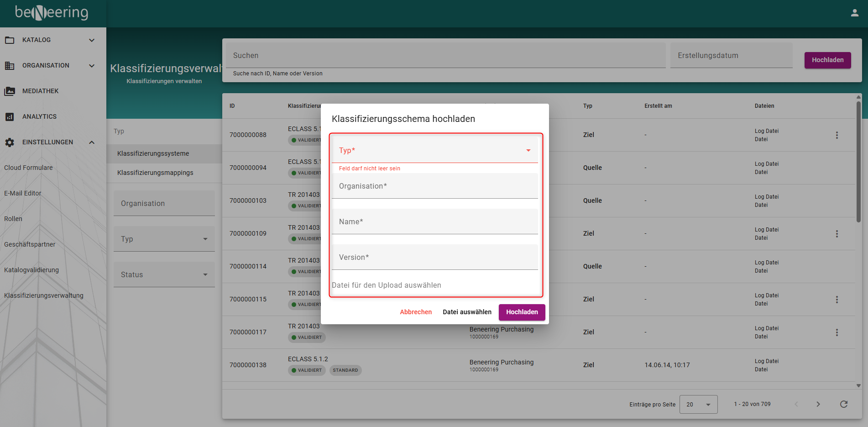Click the Analytics chart icon
868x427 pixels.
click(x=10, y=117)
